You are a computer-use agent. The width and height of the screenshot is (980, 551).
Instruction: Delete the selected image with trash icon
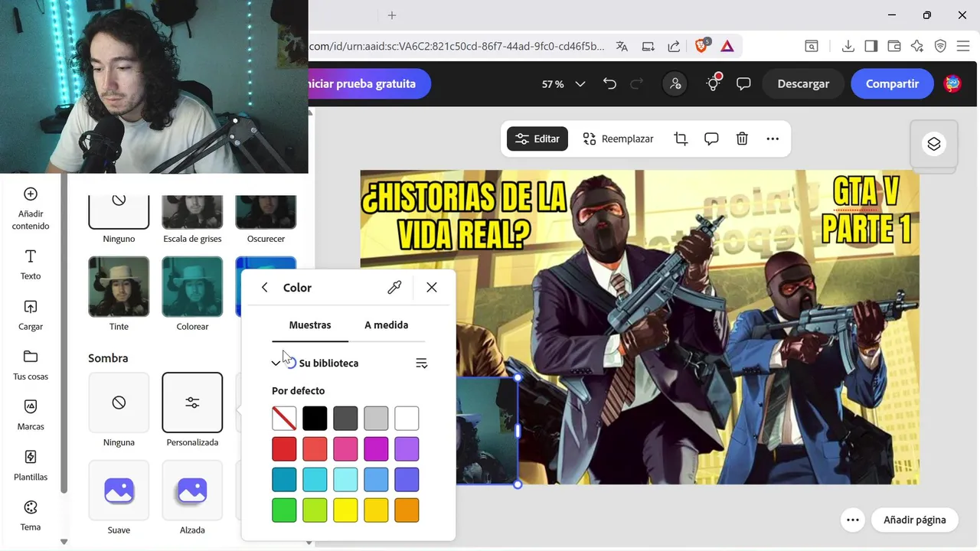tap(742, 139)
